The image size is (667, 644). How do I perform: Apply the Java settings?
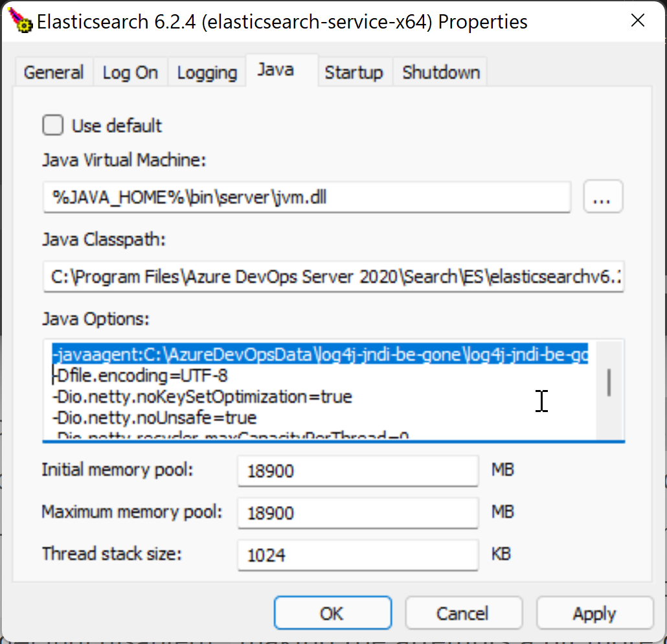594,613
